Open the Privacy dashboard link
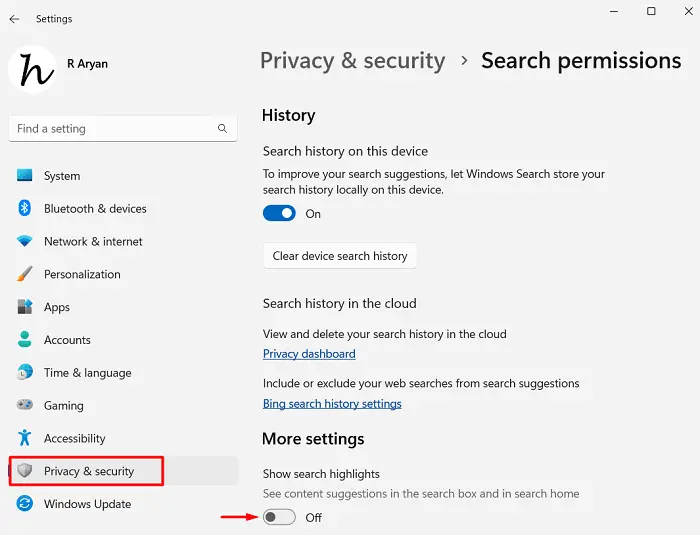The height and width of the screenshot is (535, 700). click(x=309, y=354)
